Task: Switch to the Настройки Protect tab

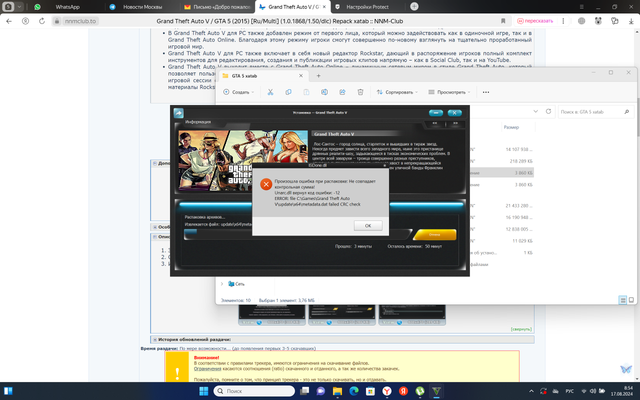Action: [367, 7]
